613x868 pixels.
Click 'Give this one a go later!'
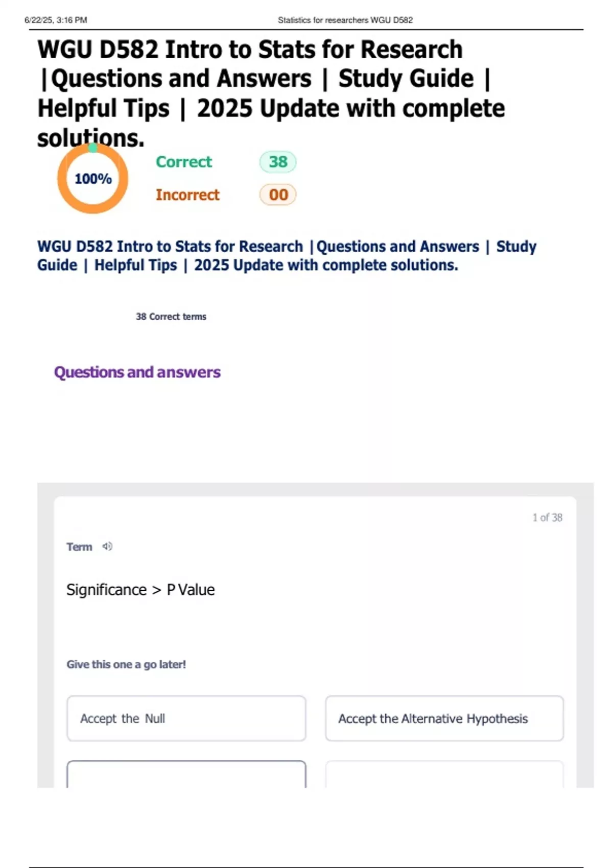pyautogui.click(x=126, y=664)
